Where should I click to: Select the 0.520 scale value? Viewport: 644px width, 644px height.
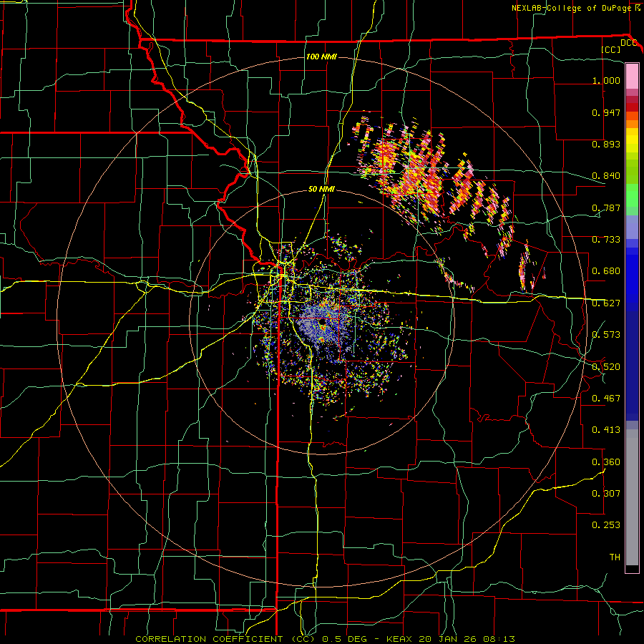pos(606,367)
